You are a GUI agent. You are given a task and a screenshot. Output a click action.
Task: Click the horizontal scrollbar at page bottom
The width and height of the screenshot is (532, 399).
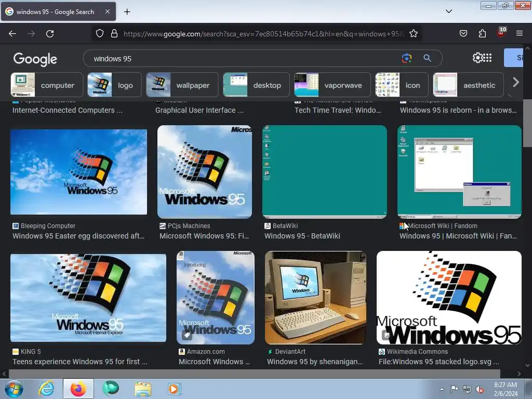tap(255, 374)
